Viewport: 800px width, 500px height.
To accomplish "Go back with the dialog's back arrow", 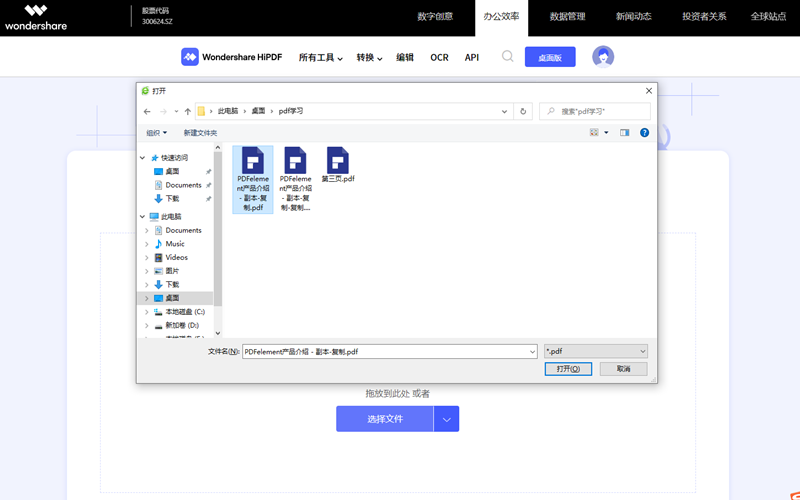I will pyautogui.click(x=147, y=112).
